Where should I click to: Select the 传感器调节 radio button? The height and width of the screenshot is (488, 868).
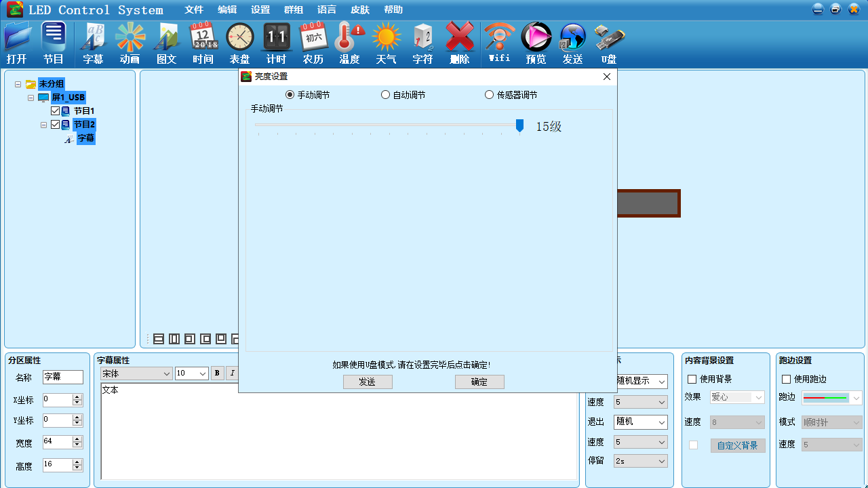489,94
